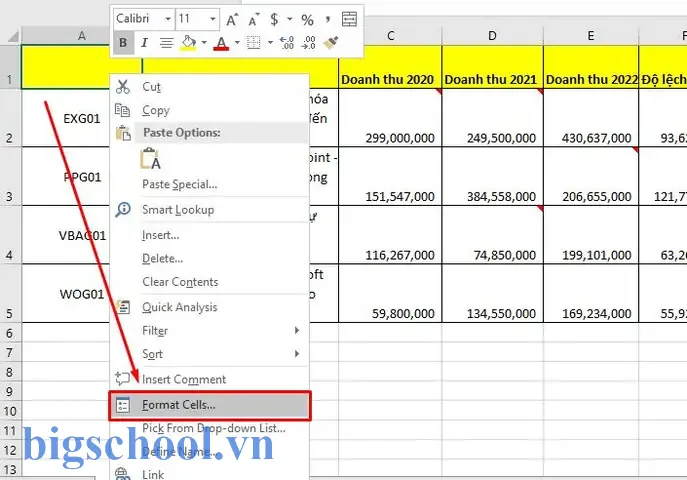Screen dimensions: 687x480
Task: Click the Decrease Decimal icon
Action: (308, 42)
